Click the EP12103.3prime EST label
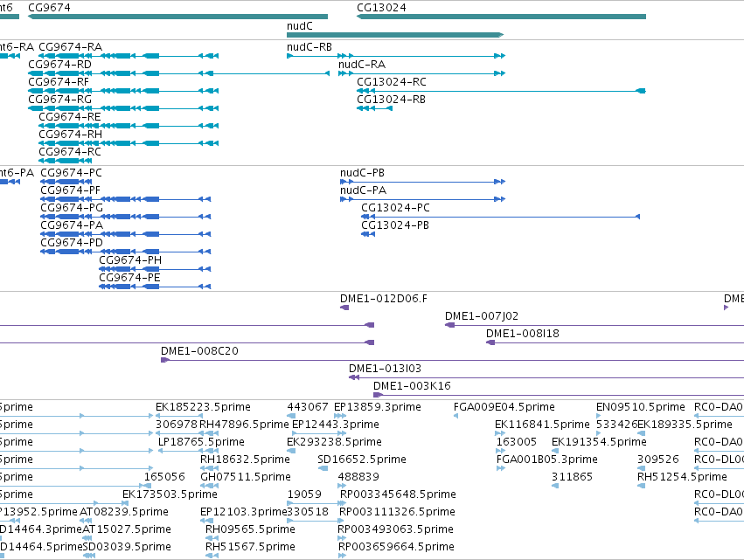The image size is (744, 560). click(x=243, y=512)
